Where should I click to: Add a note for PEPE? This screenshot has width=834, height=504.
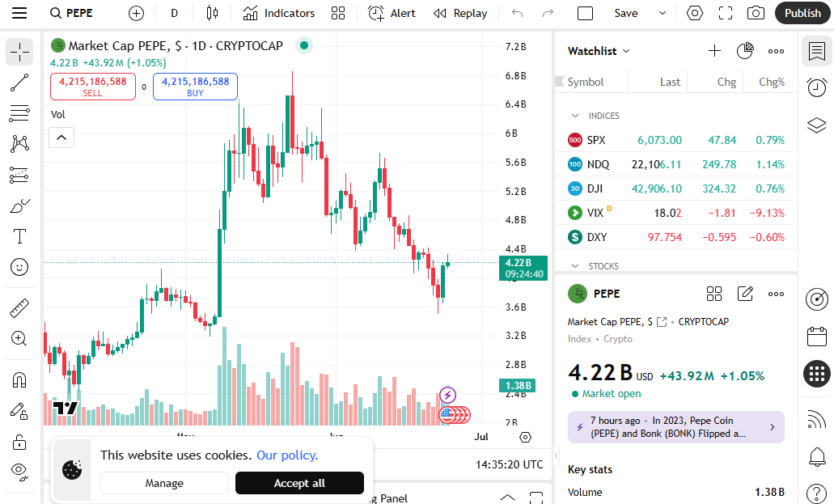745,294
